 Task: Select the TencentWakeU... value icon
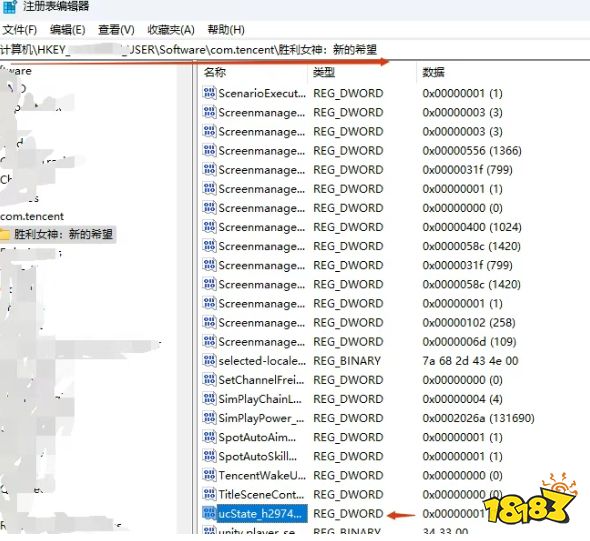(209, 475)
